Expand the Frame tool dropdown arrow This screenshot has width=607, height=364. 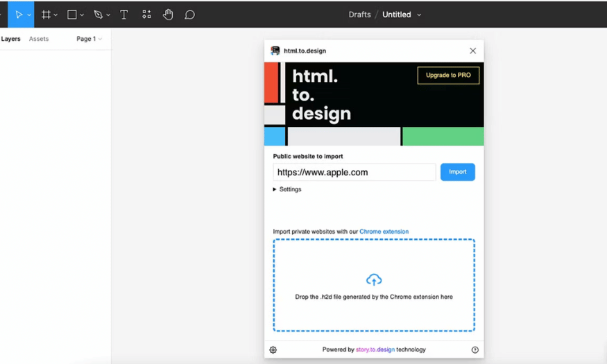click(55, 15)
